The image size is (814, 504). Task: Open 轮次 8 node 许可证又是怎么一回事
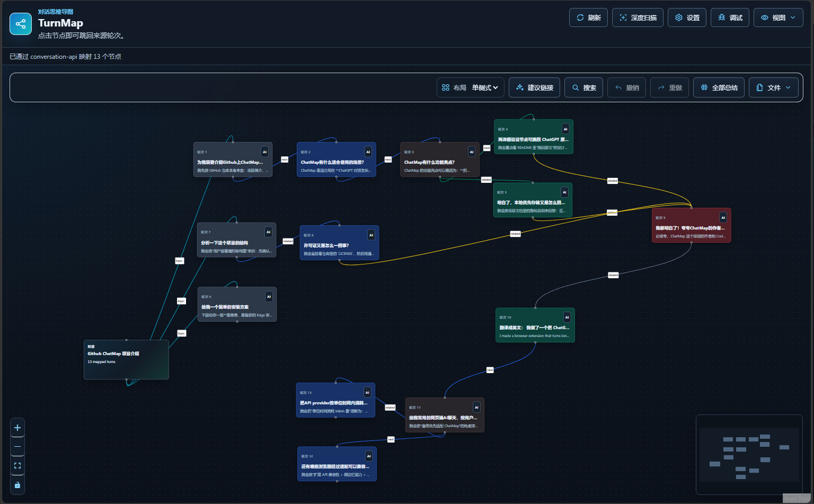pos(339,243)
